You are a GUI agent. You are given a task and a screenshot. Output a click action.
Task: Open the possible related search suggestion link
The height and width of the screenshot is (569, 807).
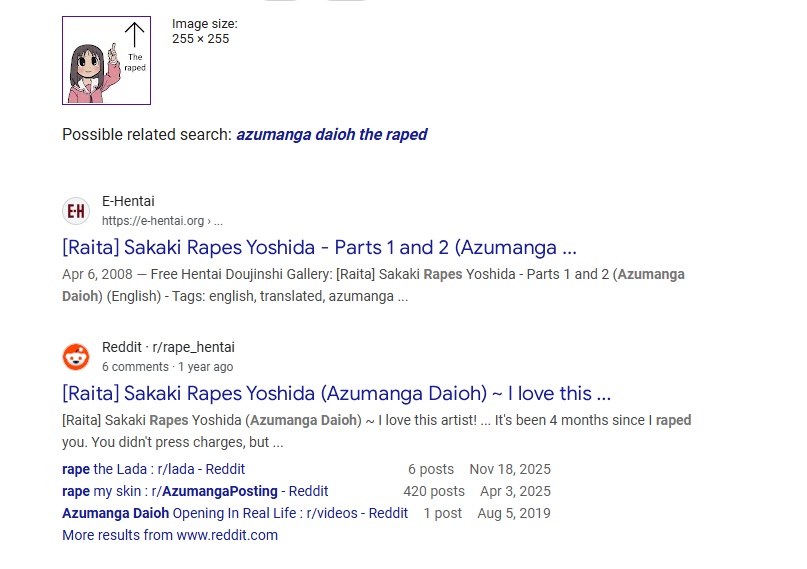331,135
